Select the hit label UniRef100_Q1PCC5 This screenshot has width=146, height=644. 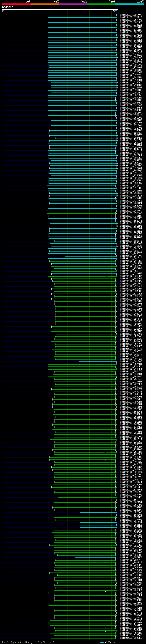(131, 82)
